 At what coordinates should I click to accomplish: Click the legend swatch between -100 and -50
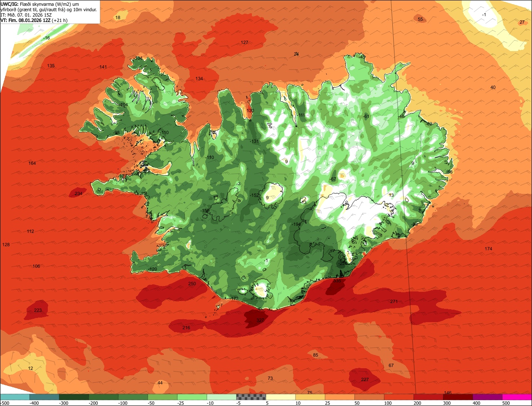[x=133, y=397]
